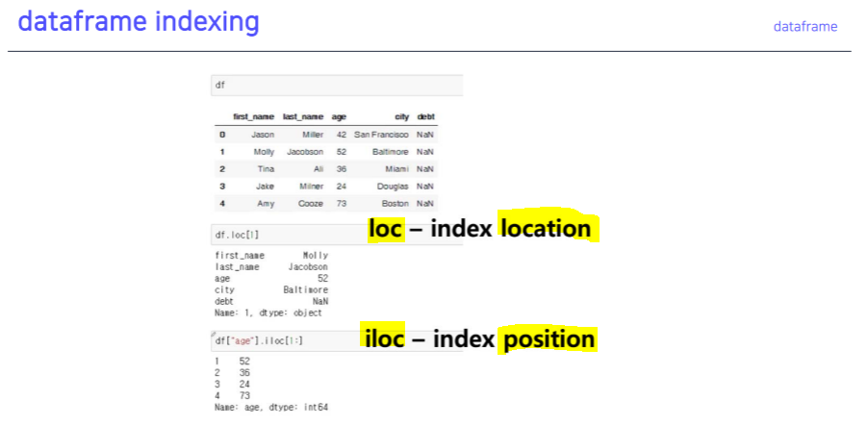
Task: Select the "city" column header
Action: coord(402,116)
